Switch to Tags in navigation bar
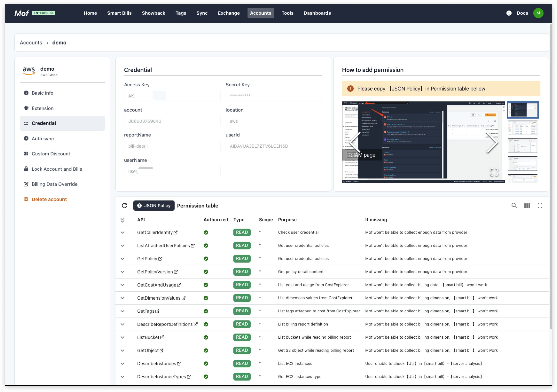 [181, 13]
